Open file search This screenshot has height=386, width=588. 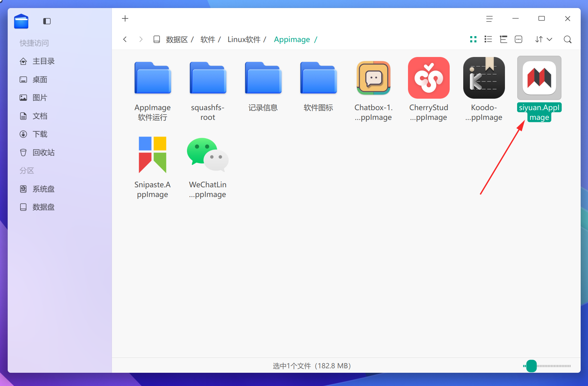[x=567, y=39]
